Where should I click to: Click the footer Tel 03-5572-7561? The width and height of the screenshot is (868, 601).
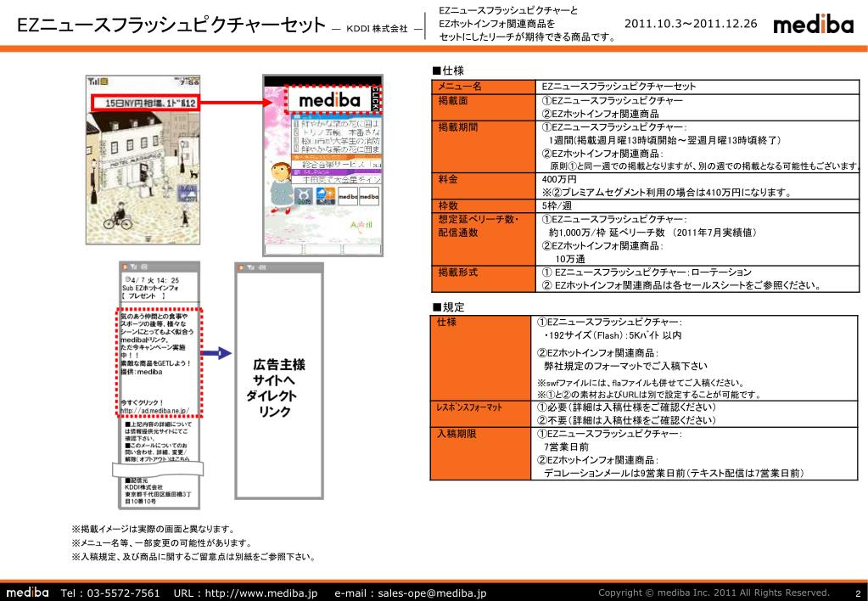pos(109,593)
